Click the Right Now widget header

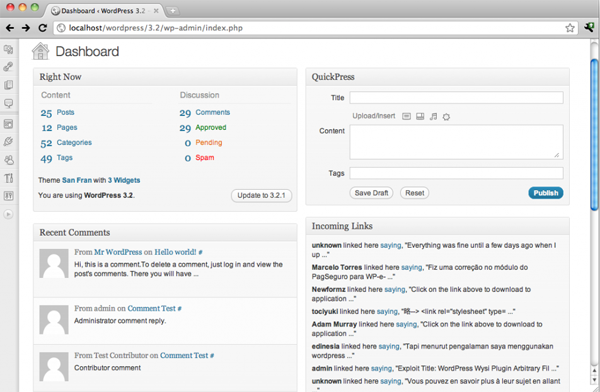(165, 77)
